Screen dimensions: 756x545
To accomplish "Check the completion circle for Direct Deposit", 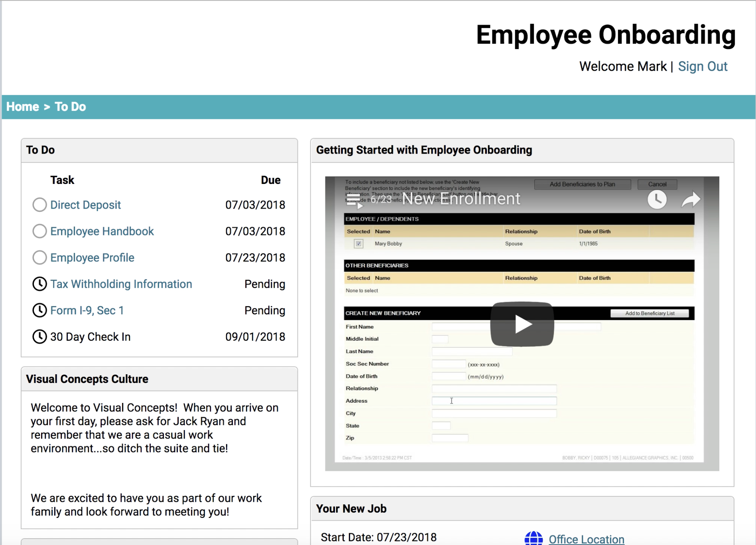I will [x=39, y=205].
